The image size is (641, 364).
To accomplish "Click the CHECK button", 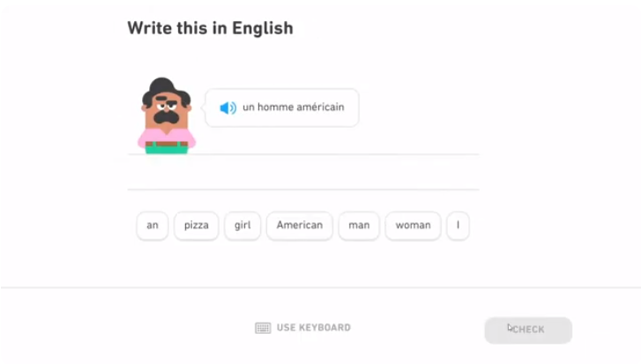I will 528,331.
